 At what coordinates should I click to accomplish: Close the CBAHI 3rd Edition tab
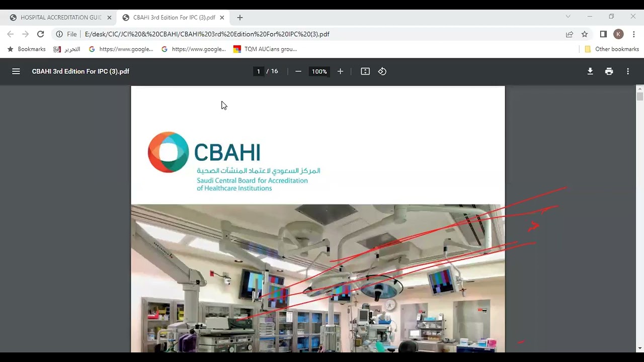coord(222,18)
